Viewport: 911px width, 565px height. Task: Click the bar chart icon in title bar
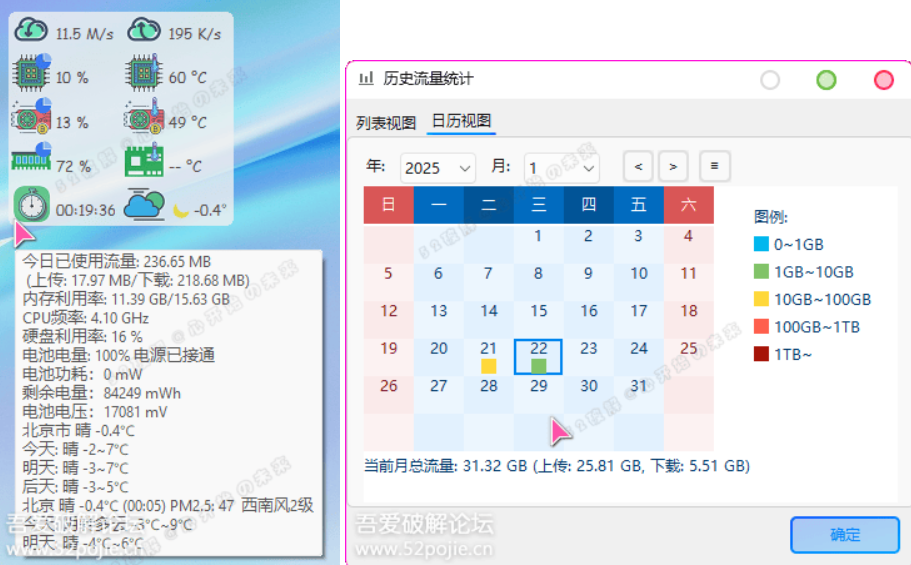click(366, 78)
